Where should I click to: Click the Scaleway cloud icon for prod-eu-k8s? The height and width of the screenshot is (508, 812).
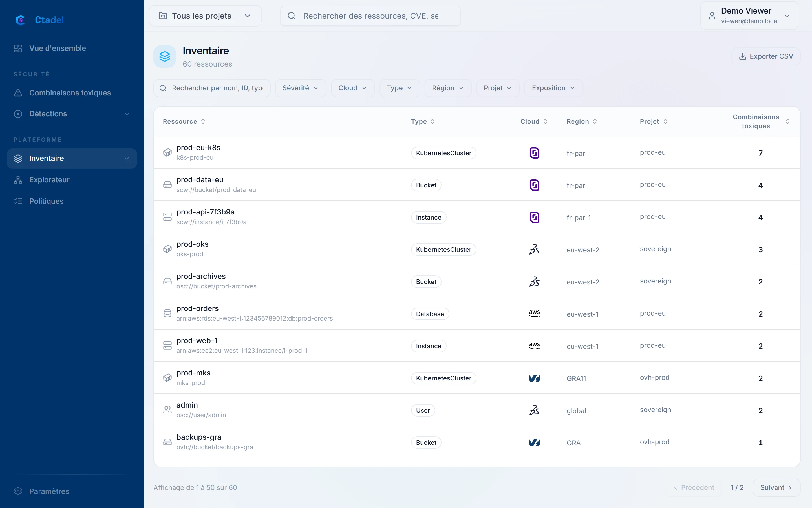click(534, 153)
